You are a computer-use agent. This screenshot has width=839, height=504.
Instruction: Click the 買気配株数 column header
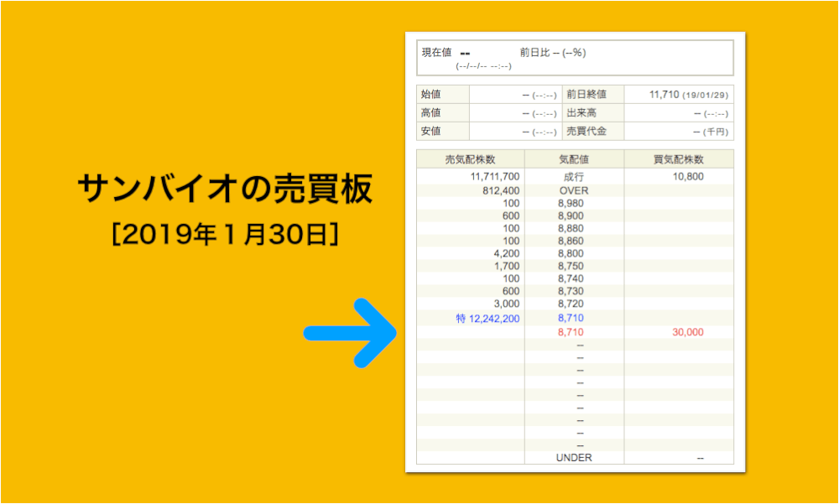[679, 159]
